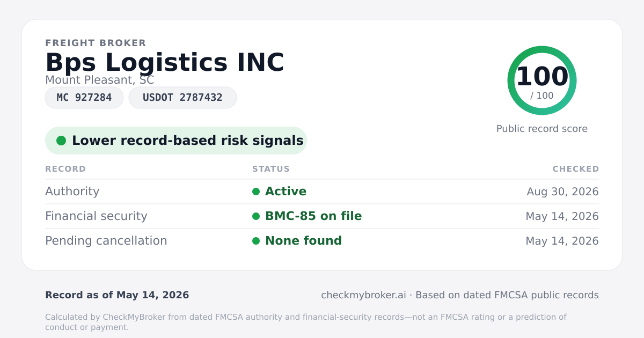Click the green dot beside Active status
Viewport: 644px width, 338px height.
[x=256, y=192]
